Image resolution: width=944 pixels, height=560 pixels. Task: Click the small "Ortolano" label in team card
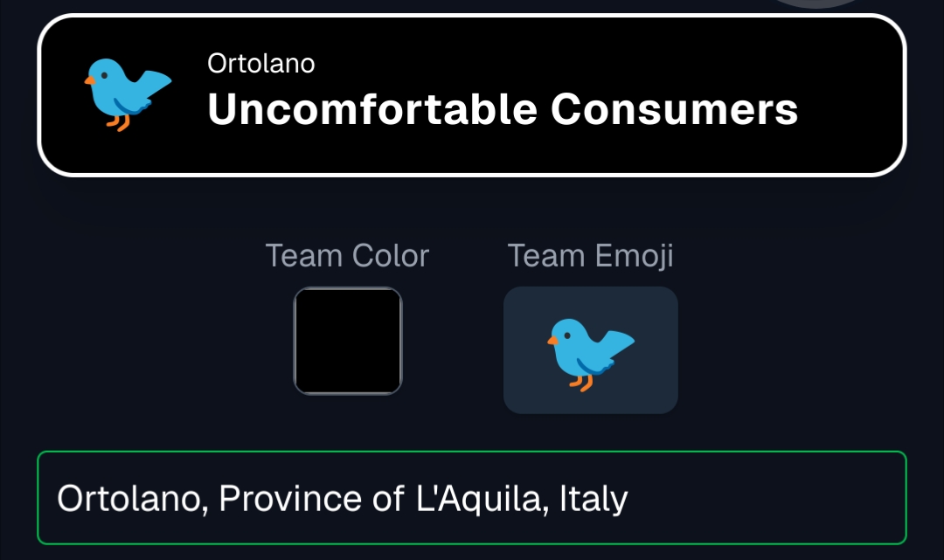[x=261, y=64]
